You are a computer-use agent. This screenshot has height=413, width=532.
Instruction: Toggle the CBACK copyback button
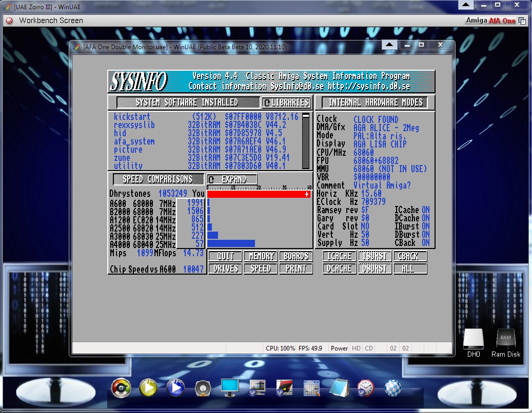coord(410,256)
